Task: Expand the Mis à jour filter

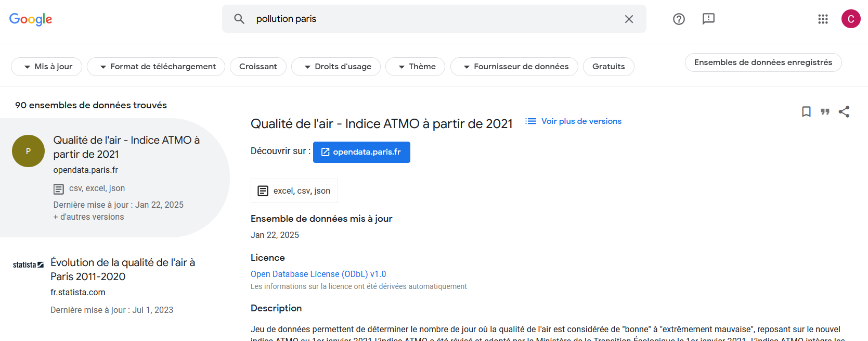Action: [47, 67]
